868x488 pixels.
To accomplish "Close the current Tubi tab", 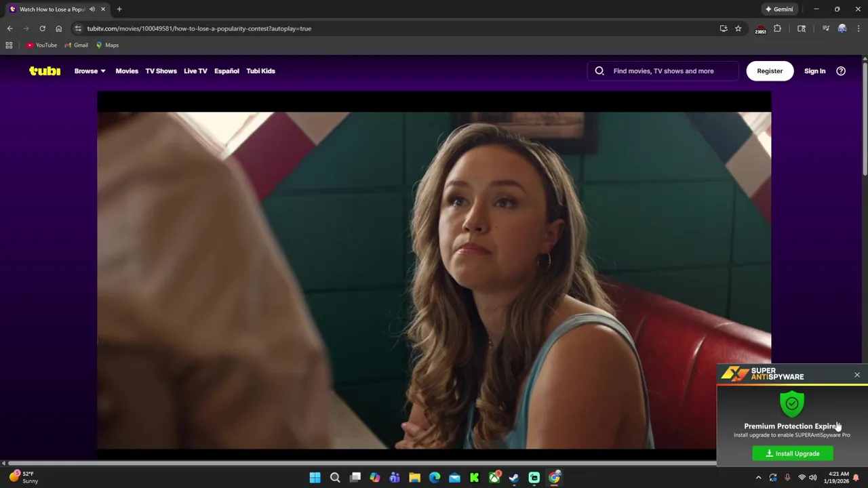I will 103,9.
